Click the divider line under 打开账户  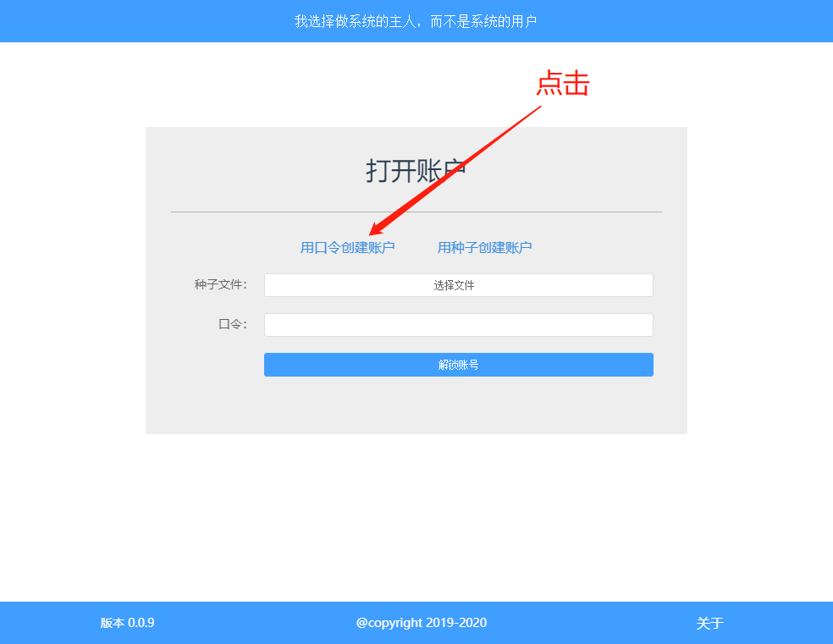[416, 212]
